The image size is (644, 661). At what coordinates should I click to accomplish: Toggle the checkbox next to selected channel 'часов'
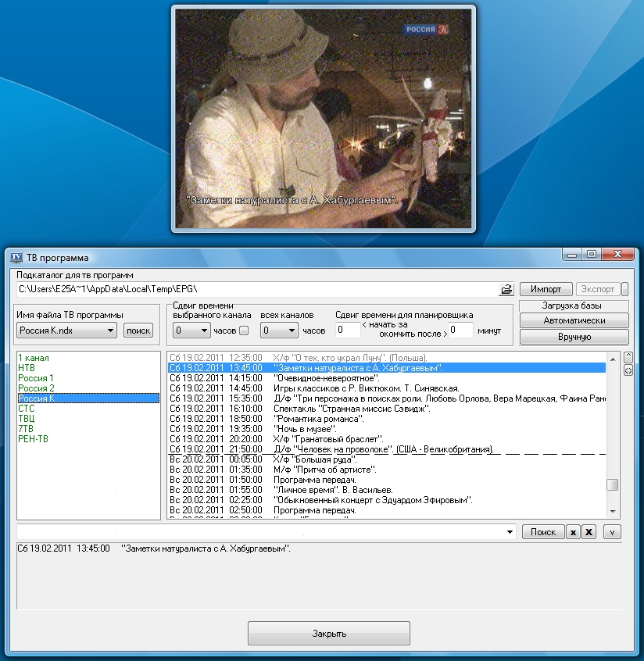tap(244, 330)
